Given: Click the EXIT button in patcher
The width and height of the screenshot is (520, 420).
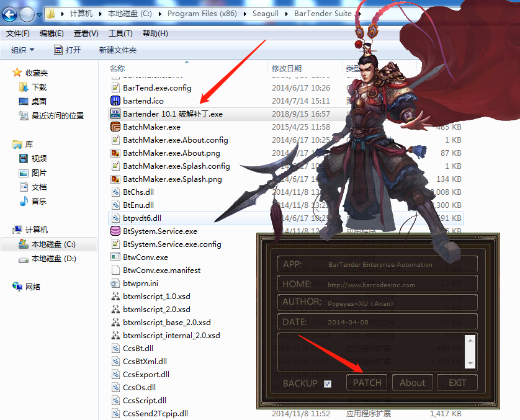Looking at the screenshot, I should click(x=457, y=383).
